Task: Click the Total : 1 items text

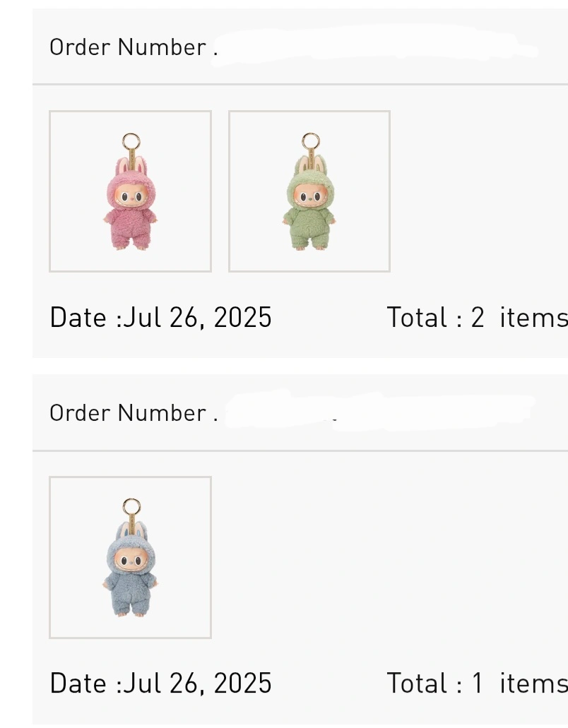Action: [478, 683]
